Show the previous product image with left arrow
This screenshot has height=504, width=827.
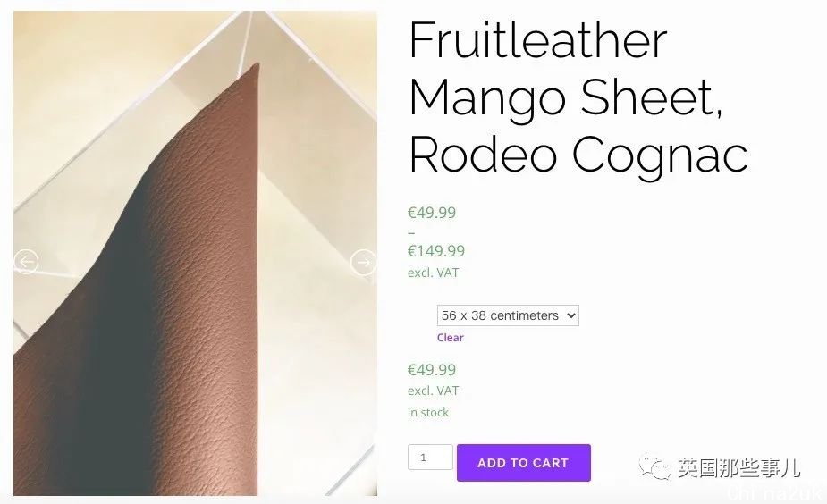coord(26,262)
